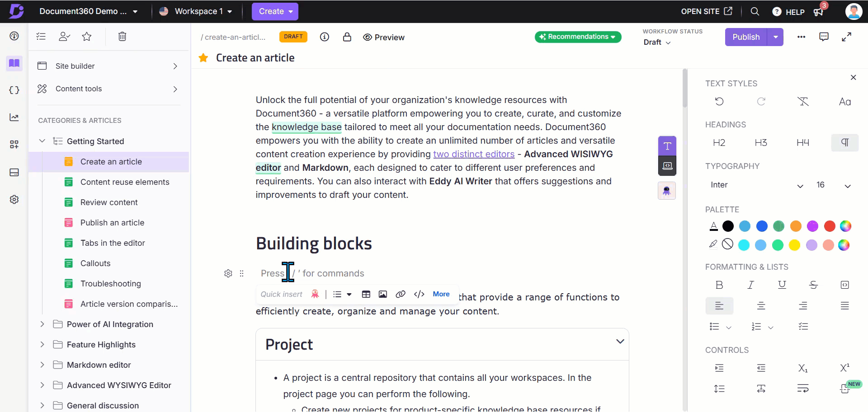Click the Create button
868x412 pixels.
point(275,11)
